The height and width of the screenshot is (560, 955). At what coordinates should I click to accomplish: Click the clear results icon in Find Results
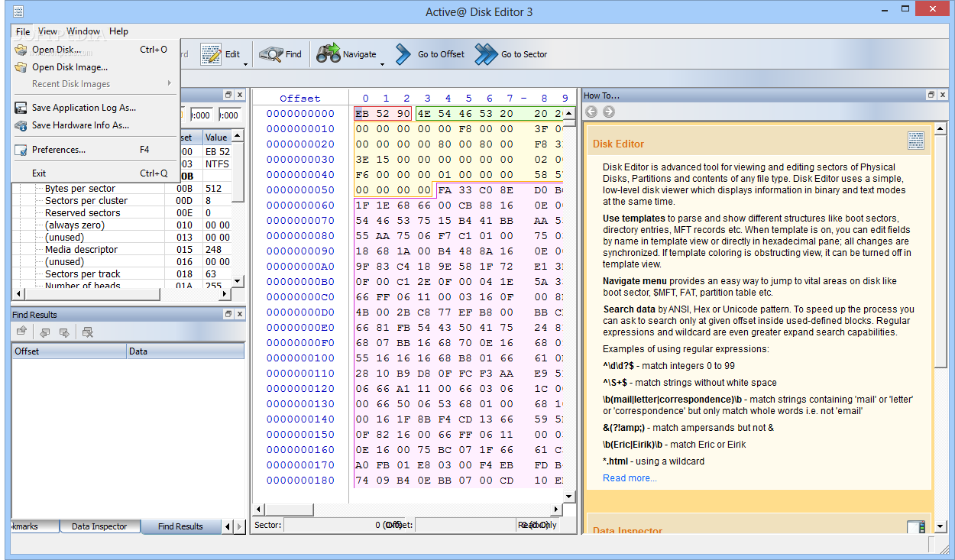[88, 332]
